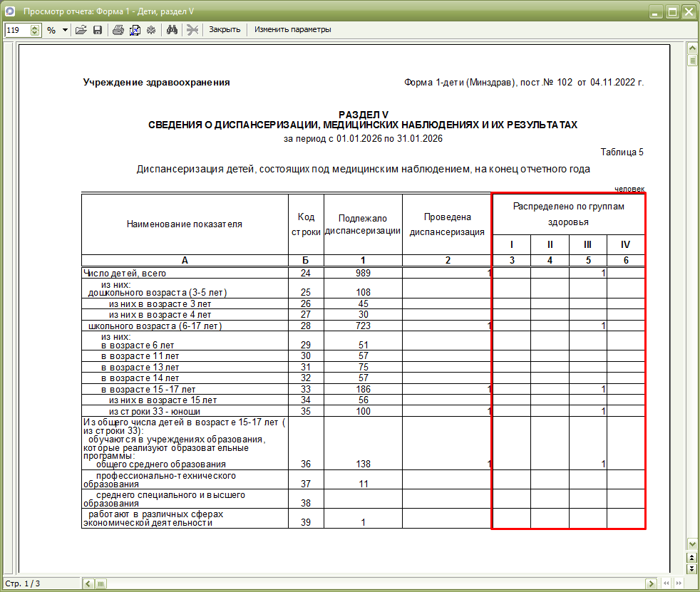
Task: Jump to previous page with double-up arrow
Action: point(691,556)
